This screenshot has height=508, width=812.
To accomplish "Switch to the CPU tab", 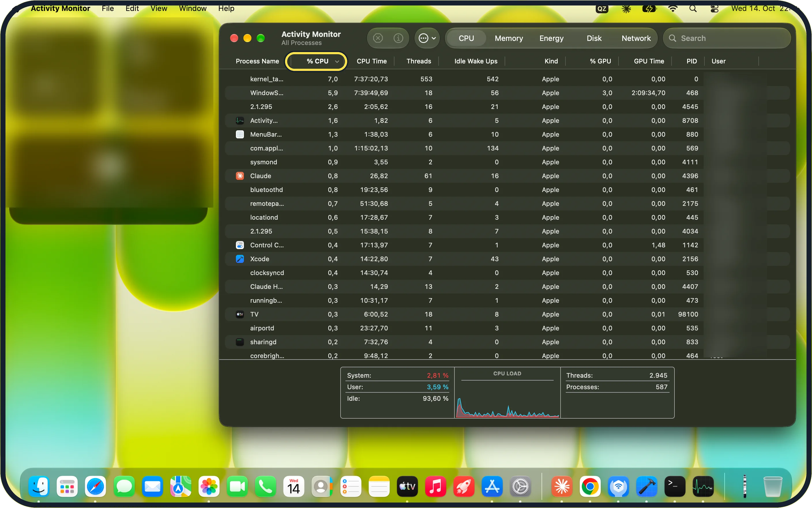I will click(x=466, y=38).
